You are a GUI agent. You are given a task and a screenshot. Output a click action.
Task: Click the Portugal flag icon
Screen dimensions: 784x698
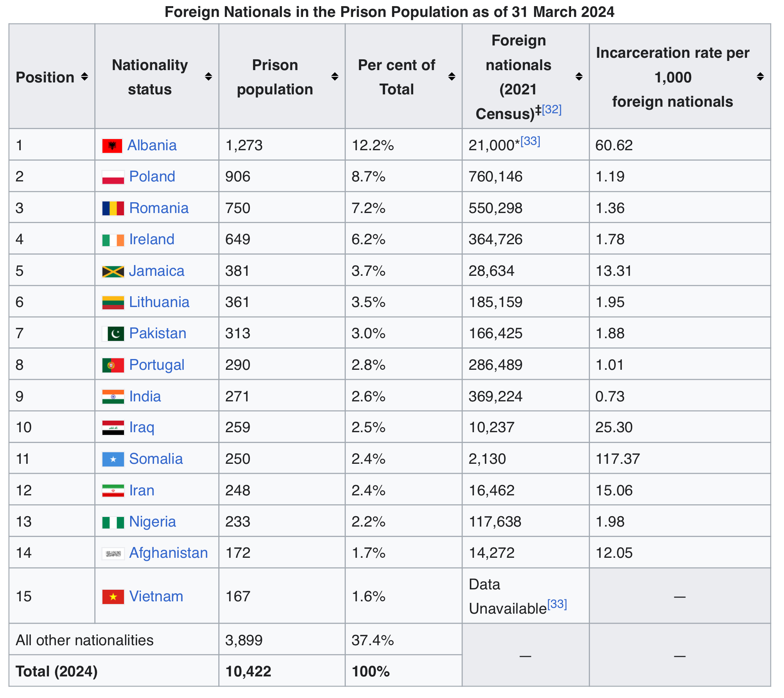(x=113, y=365)
